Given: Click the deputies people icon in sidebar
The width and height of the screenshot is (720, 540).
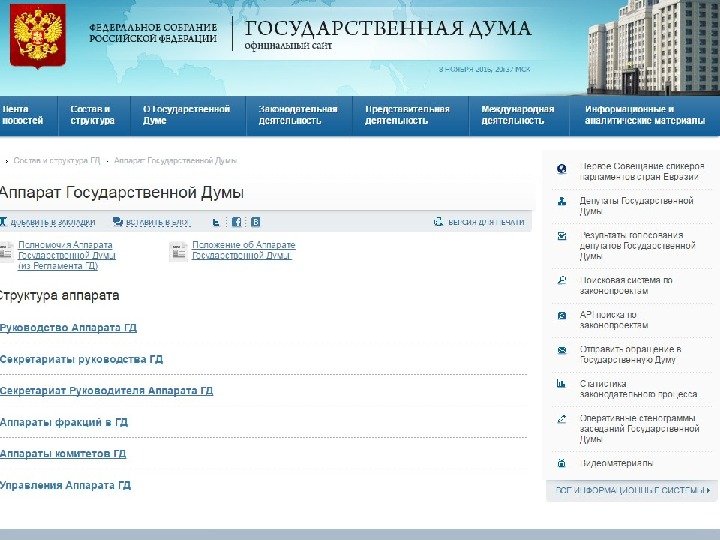Looking at the screenshot, I should pos(562,201).
